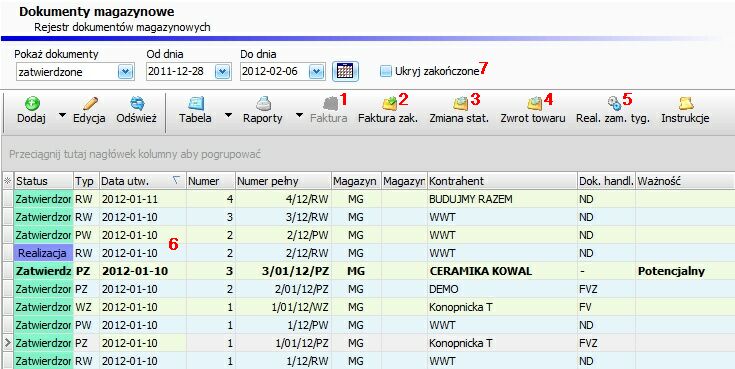Select Faktura zak. toolbar icon
The width and height of the screenshot is (735, 369).
tap(390, 103)
